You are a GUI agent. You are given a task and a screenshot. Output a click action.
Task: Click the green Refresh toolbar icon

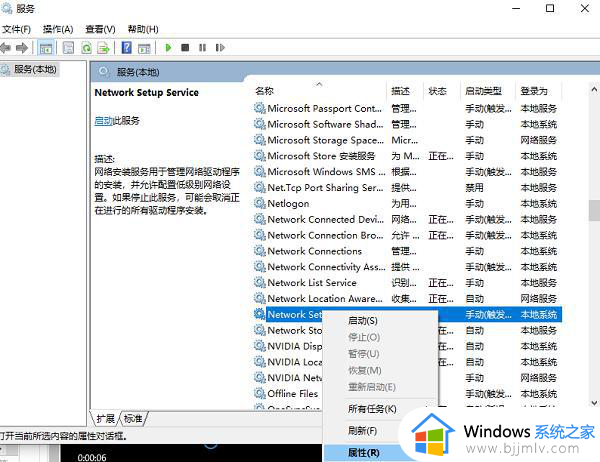86,48
